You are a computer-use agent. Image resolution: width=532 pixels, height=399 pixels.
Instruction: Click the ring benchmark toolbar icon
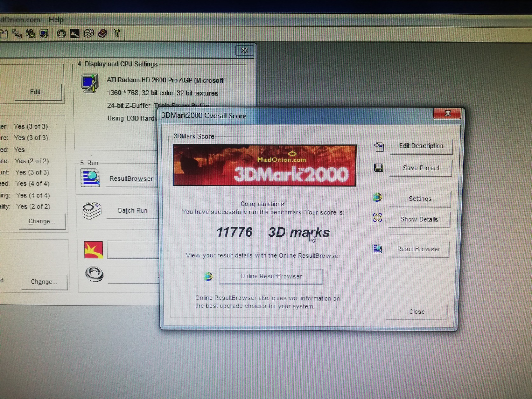[x=61, y=33]
